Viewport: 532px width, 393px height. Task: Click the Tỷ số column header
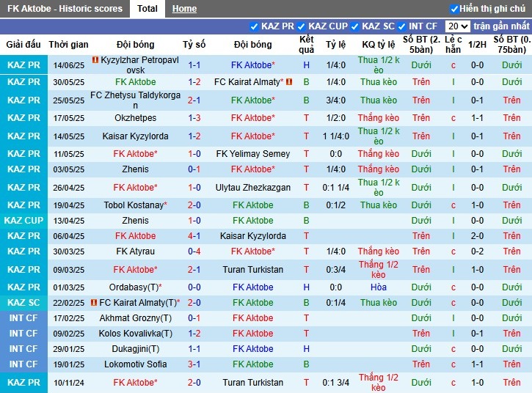194,45
